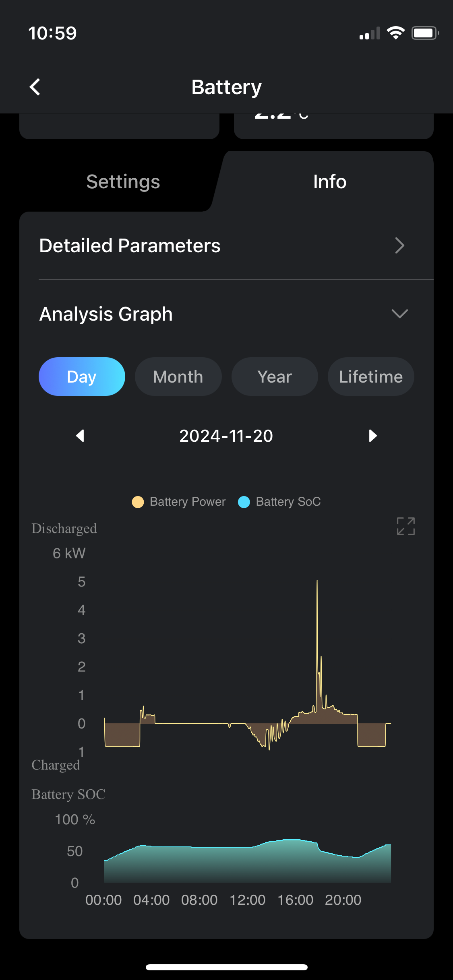The width and height of the screenshot is (453, 980).
Task: Tap the battery status bar icon
Action: coord(425,33)
